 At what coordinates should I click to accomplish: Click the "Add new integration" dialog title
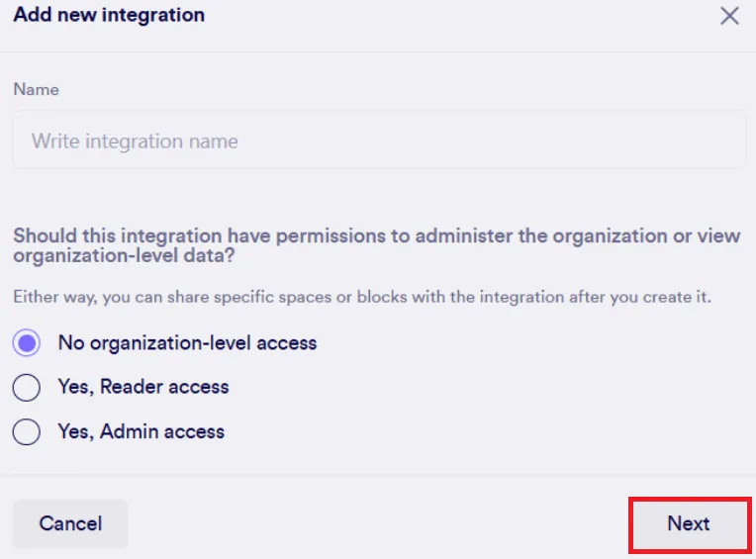(x=109, y=15)
